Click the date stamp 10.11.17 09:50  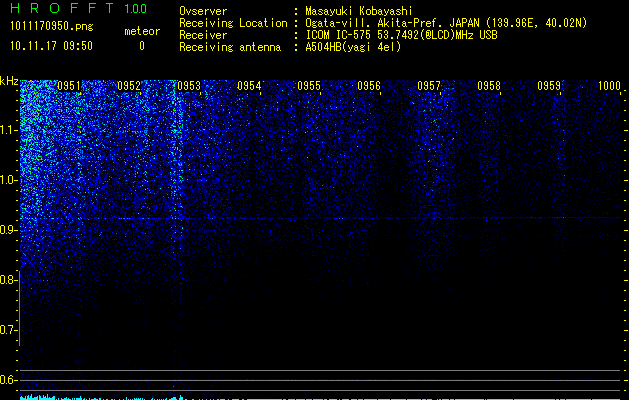coord(51,46)
